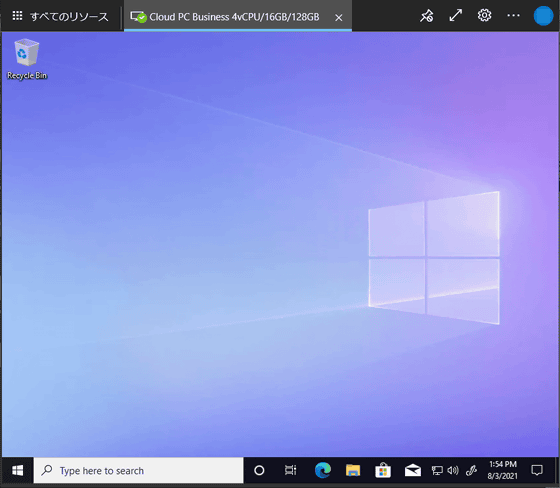Screen dimensions: 560x488
Task: Open the Mail app from taskbar
Action: [x=412, y=470]
